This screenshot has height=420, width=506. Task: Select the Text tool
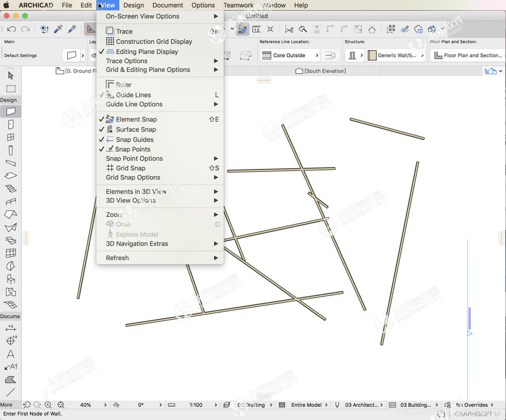(x=11, y=354)
